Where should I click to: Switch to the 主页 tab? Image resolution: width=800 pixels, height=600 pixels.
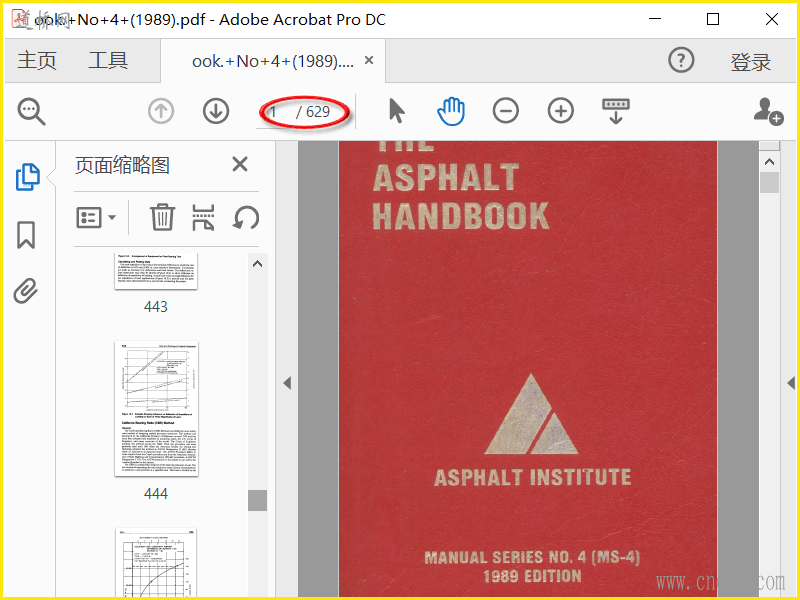click(x=37, y=61)
